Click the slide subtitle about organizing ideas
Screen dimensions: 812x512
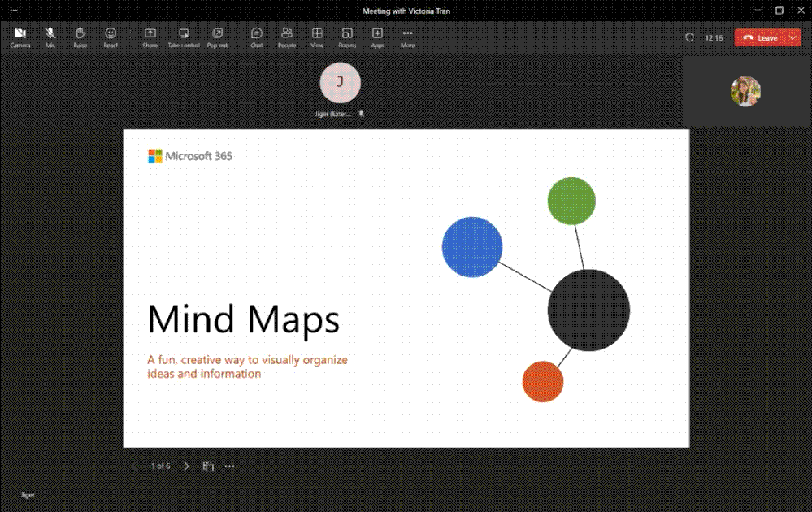click(248, 367)
